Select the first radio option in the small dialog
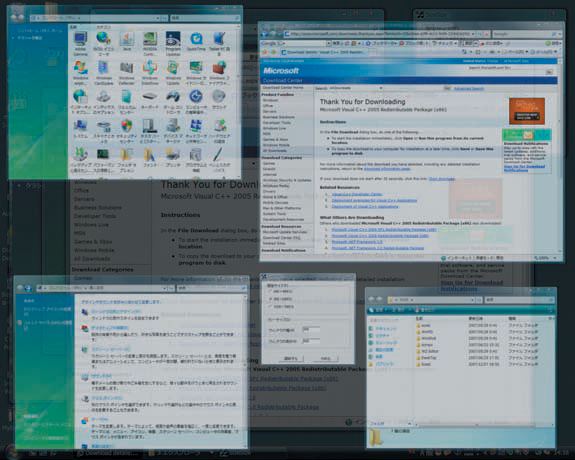The width and height of the screenshot is (575, 460). 271,292
